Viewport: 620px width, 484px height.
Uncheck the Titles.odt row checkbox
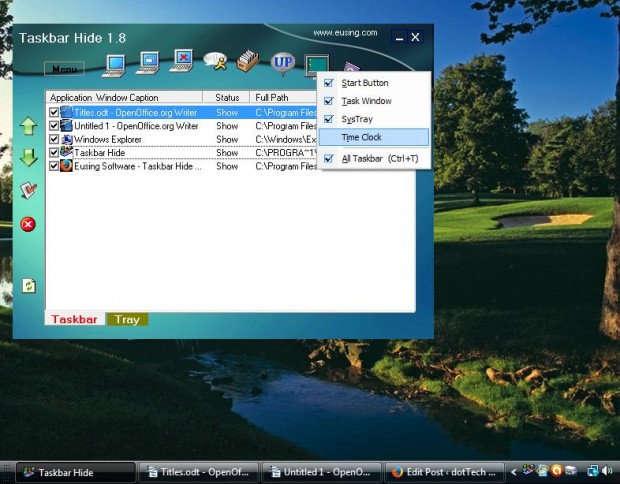[54, 112]
